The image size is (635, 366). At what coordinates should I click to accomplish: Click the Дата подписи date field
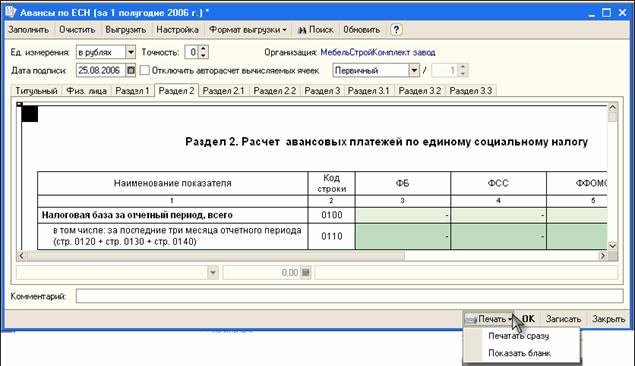[x=101, y=70]
